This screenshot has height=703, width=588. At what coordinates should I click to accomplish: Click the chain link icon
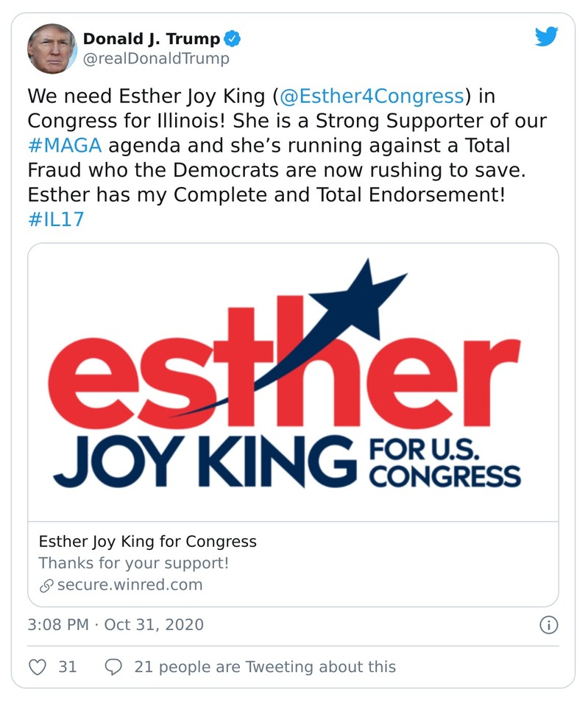click(46, 585)
